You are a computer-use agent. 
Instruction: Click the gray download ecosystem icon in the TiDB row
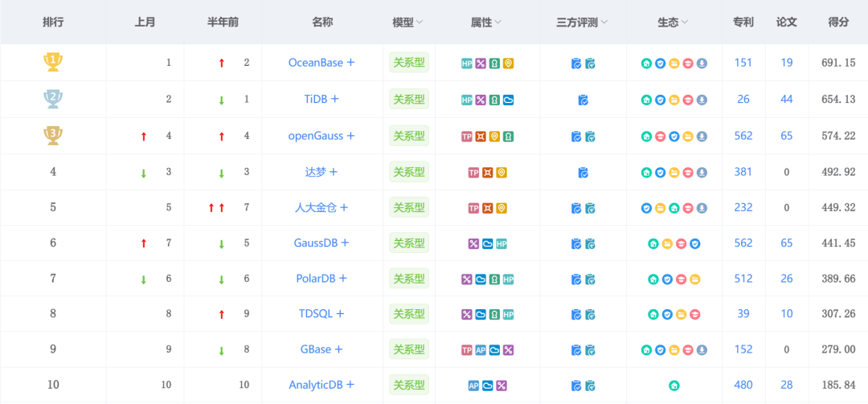pyautogui.click(x=702, y=100)
